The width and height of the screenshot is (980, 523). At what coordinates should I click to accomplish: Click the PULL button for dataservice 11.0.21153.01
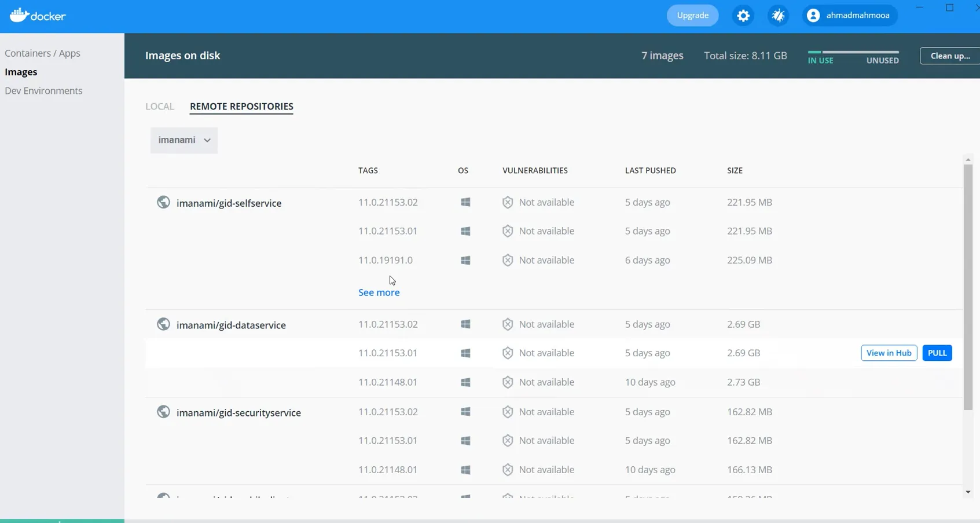[x=937, y=353]
